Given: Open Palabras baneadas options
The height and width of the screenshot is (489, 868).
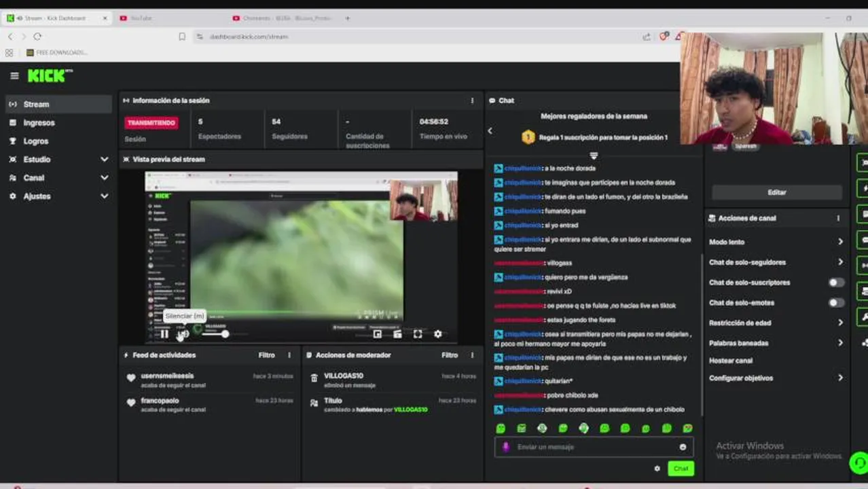Looking at the screenshot, I should point(776,343).
